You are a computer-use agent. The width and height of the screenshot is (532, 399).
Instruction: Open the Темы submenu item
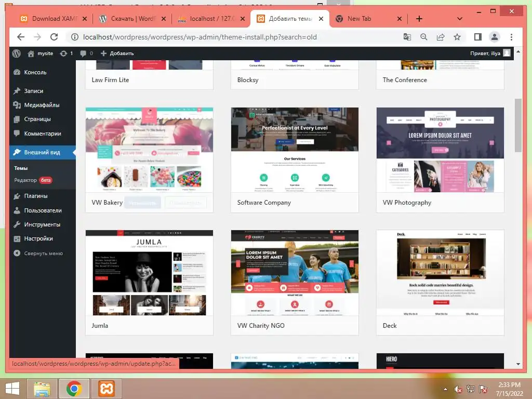[21, 168]
